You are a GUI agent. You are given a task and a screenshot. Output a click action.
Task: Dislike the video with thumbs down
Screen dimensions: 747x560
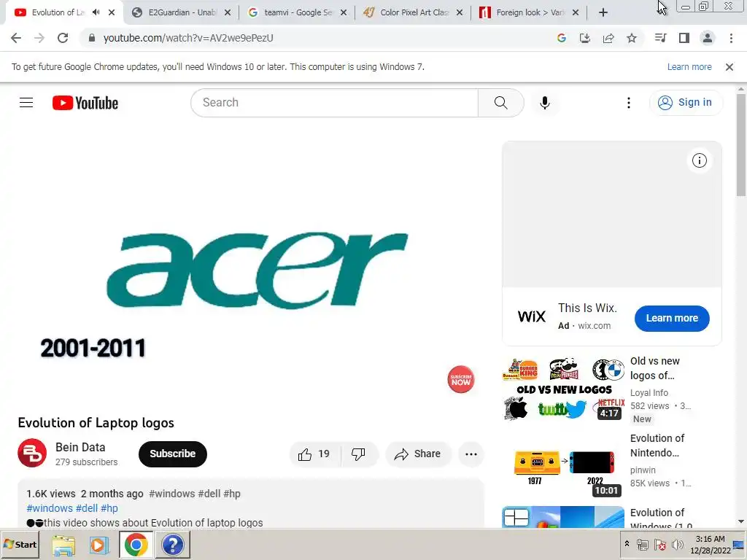pos(358,454)
